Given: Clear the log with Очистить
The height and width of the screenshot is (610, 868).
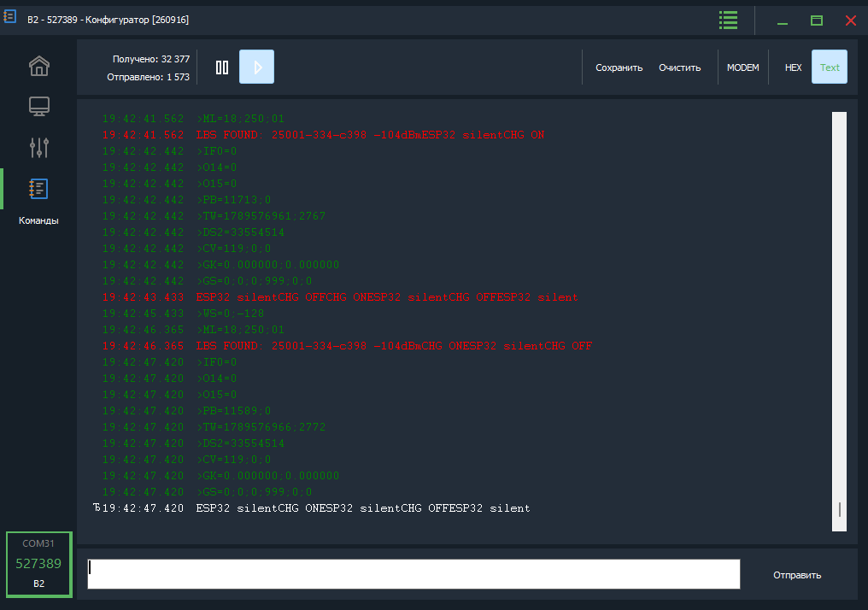Looking at the screenshot, I should pyautogui.click(x=680, y=67).
